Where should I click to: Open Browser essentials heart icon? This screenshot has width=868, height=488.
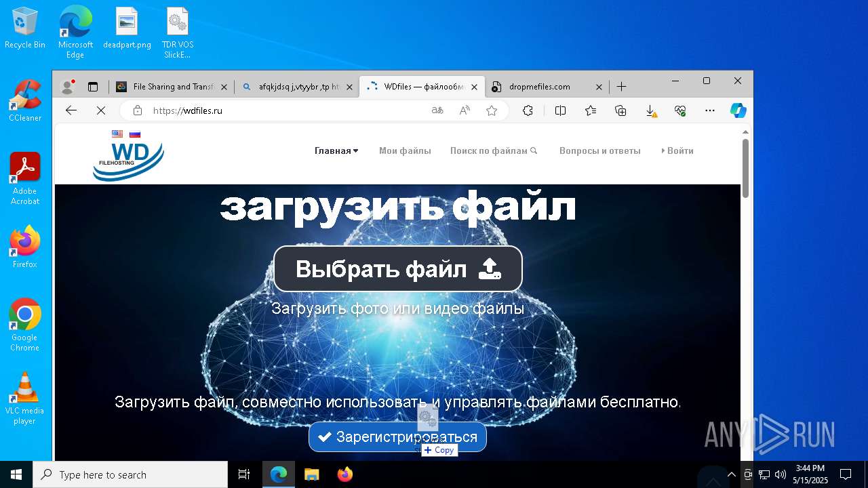coord(680,110)
